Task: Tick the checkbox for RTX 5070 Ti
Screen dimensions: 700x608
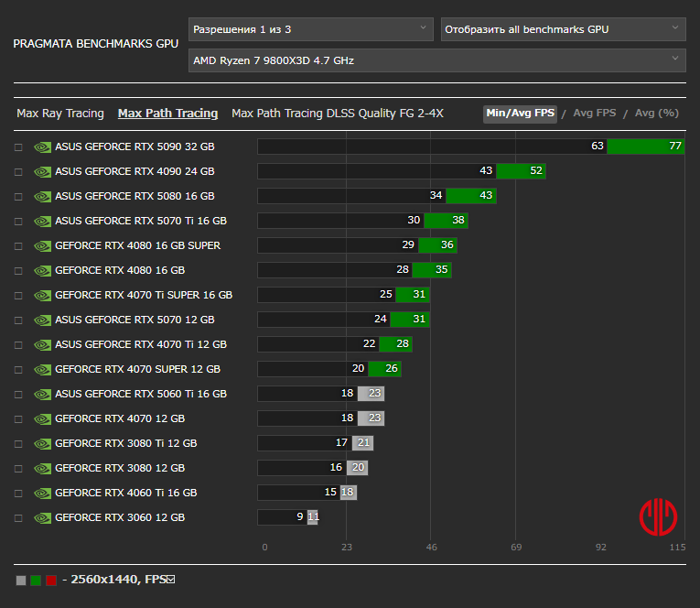Action: [18, 221]
